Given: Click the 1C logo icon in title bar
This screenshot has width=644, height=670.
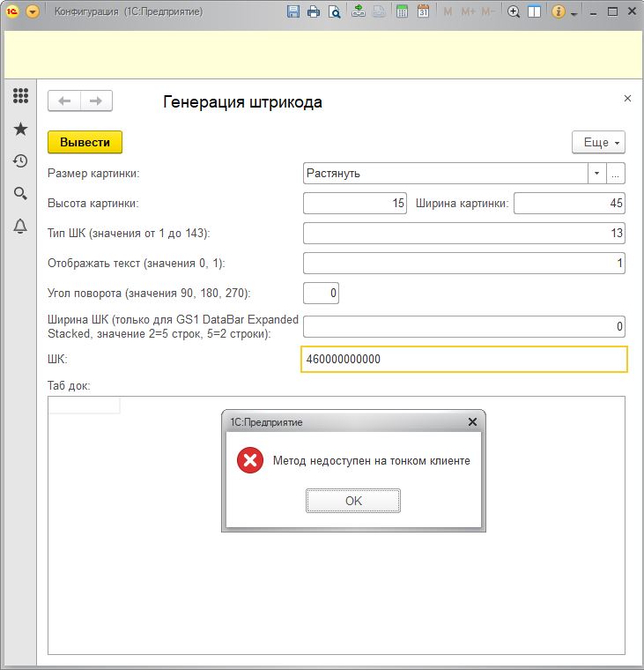Looking at the screenshot, I should 12,11.
